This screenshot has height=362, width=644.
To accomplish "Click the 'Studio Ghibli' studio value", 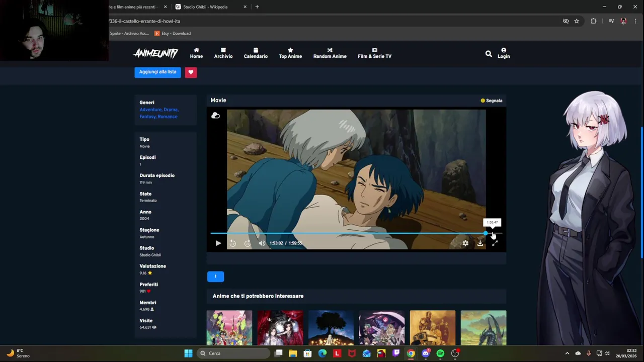I will 150,255.
